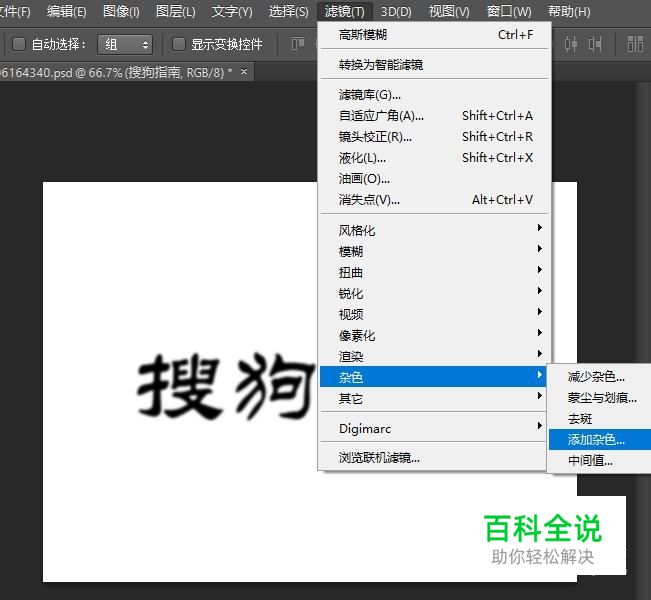Expand the 像素化 submenu
Viewport: 651px width, 600px height.
pos(435,336)
